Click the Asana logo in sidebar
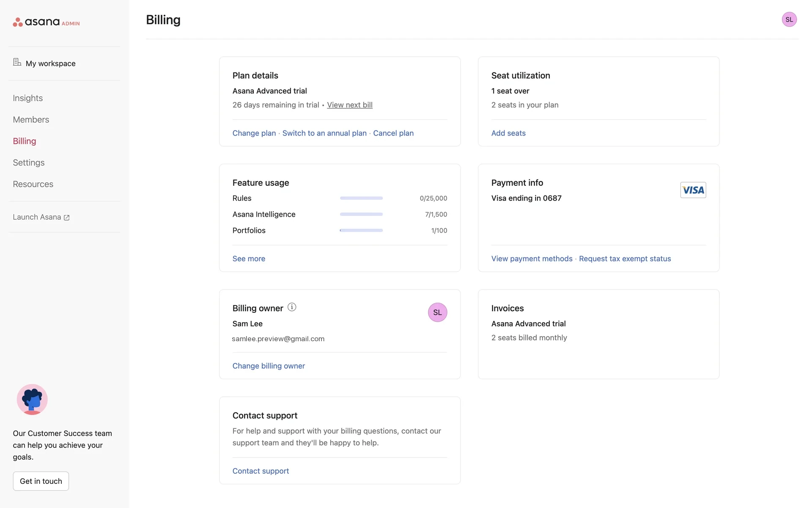This screenshot has height=508, width=812. coord(46,22)
